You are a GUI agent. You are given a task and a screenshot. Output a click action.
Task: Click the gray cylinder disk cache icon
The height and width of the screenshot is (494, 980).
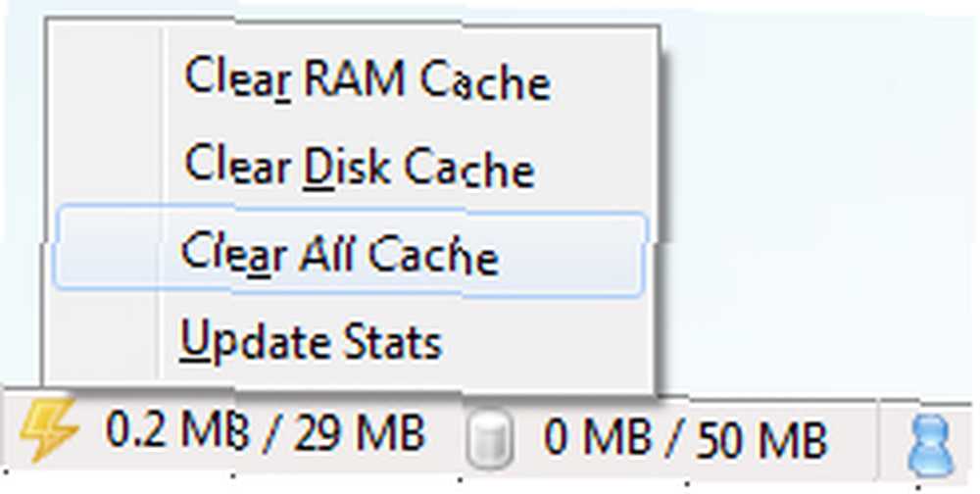(x=489, y=438)
